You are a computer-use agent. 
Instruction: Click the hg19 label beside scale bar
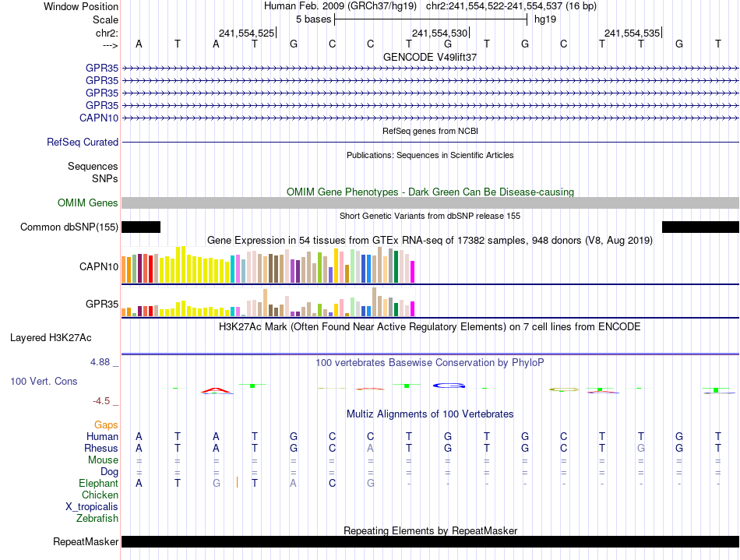coord(545,19)
